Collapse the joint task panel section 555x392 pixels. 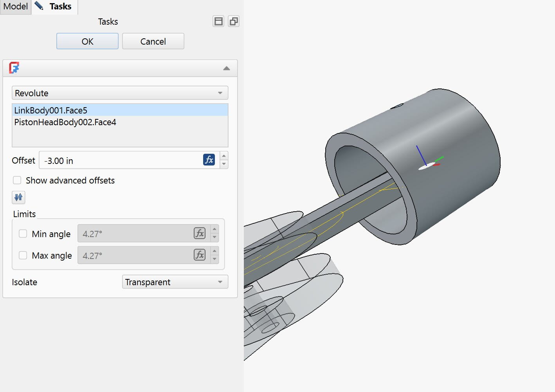(x=226, y=68)
